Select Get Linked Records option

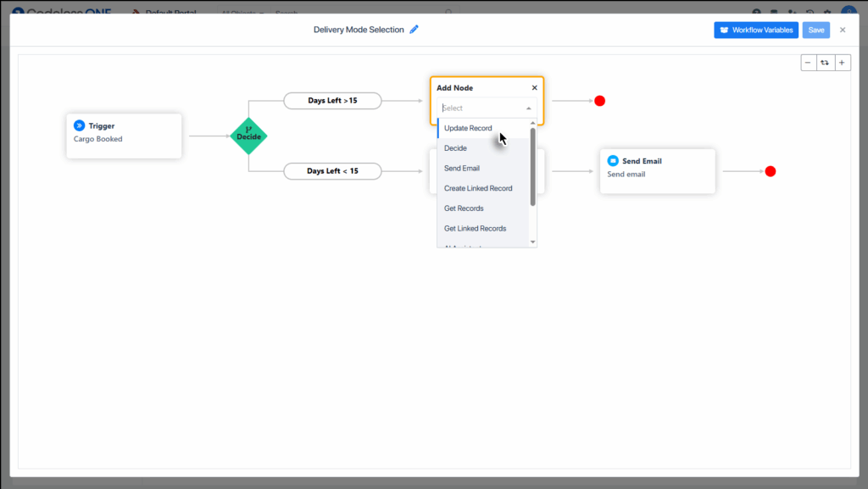pos(475,229)
